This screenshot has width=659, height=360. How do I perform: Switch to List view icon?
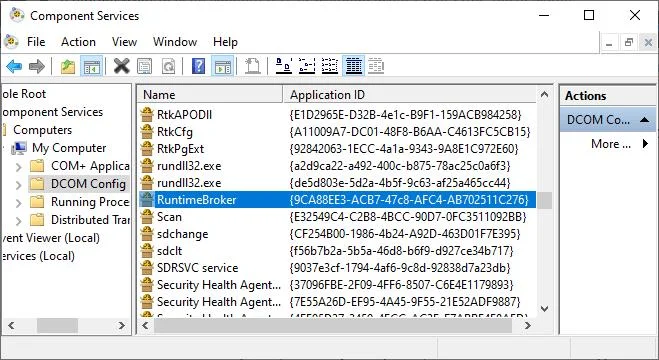click(x=330, y=66)
